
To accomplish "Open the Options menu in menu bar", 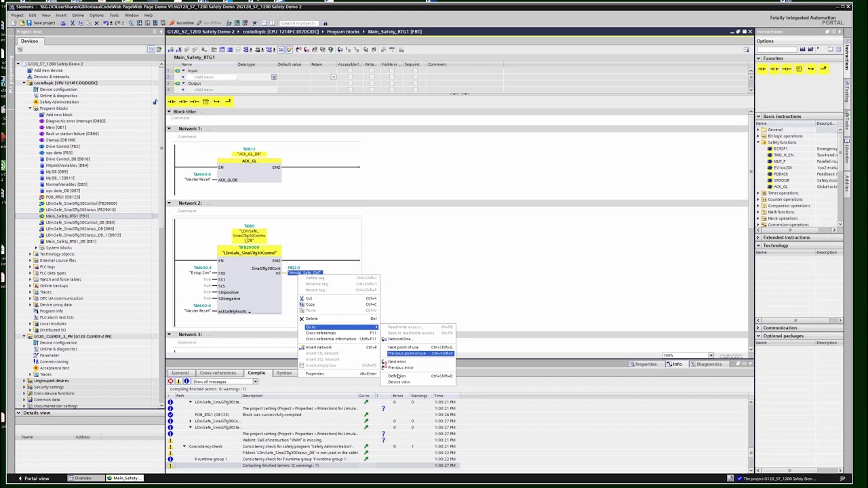I will (x=97, y=15).
